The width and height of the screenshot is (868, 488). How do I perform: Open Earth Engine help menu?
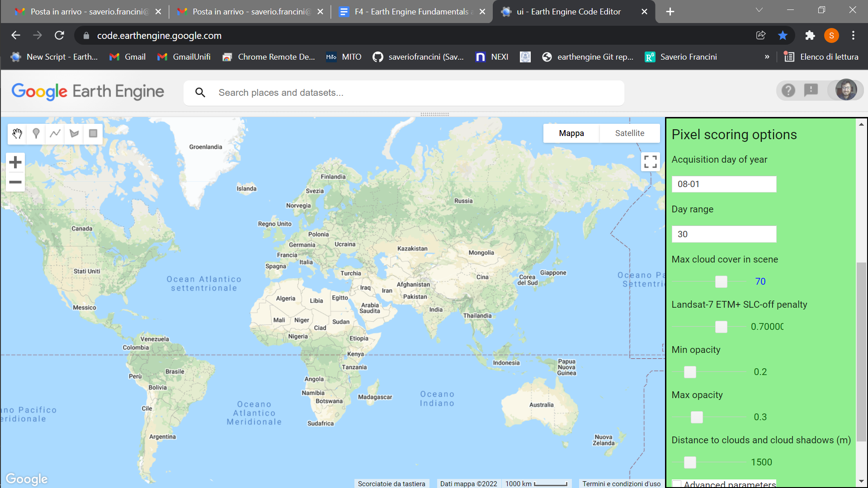tap(788, 90)
